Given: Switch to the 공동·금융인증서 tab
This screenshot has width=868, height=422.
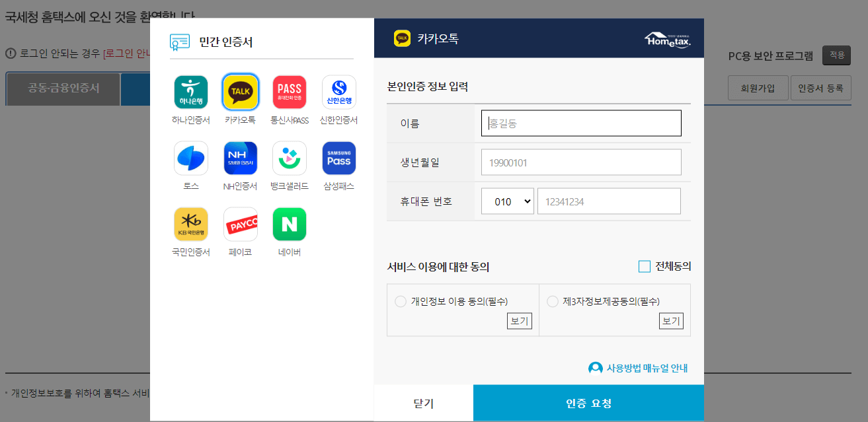Looking at the screenshot, I should click(x=61, y=88).
